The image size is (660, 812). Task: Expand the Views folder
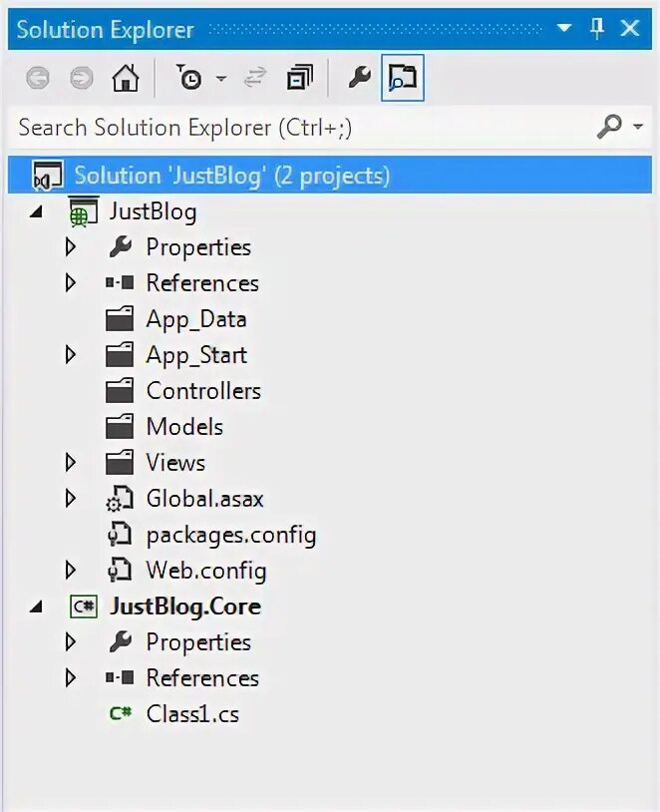click(x=70, y=463)
